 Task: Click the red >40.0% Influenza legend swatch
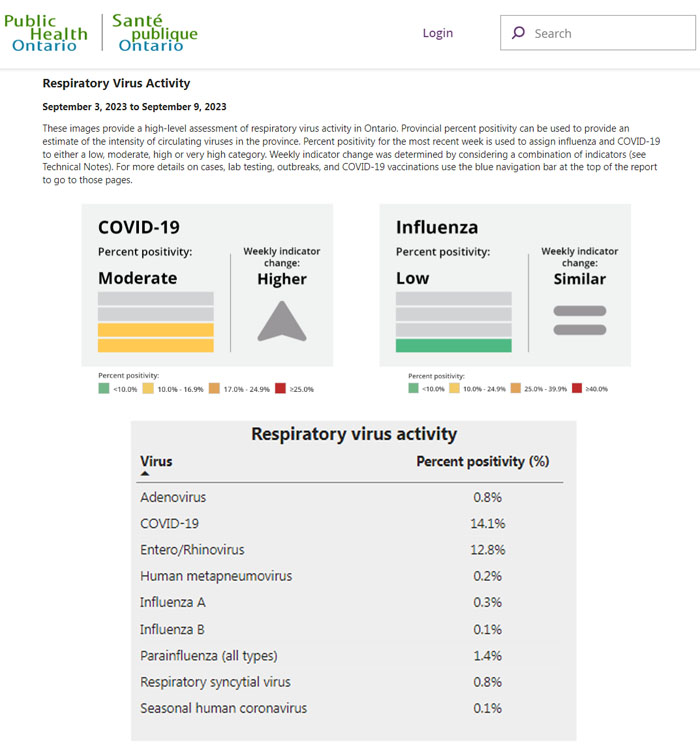coord(577,388)
